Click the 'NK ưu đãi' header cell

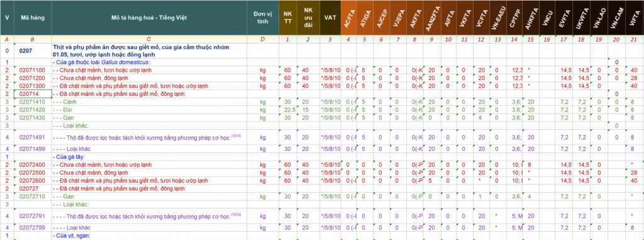pos(309,18)
